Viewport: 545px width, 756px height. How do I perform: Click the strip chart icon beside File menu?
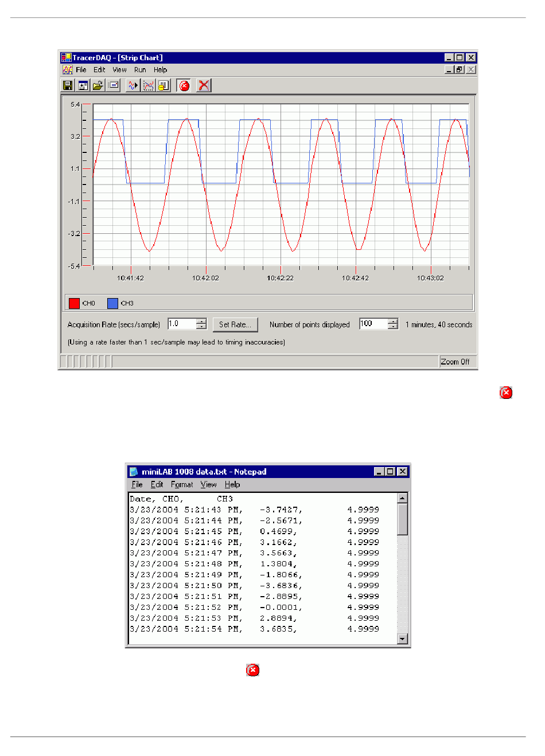coord(67,70)
